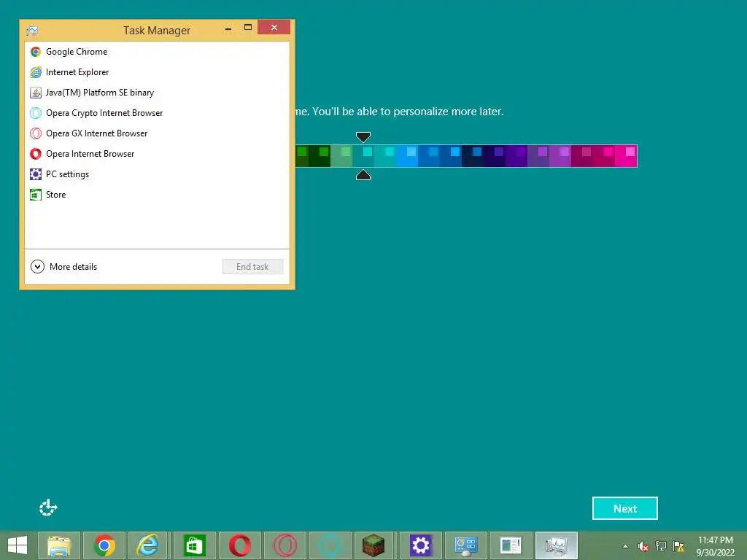This screenshot has height=560, width=747.
Task: Click the Next button
Action: pos(625,508)
